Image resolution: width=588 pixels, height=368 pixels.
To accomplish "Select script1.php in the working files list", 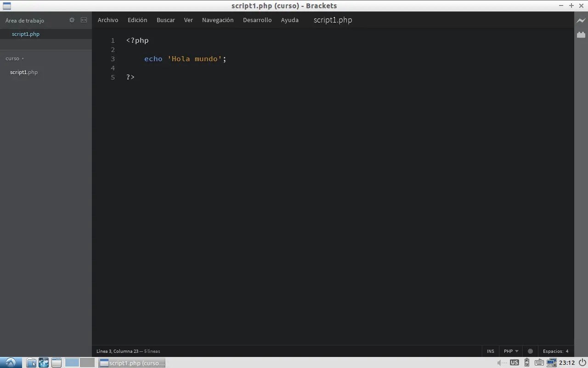I will (25, 34).
